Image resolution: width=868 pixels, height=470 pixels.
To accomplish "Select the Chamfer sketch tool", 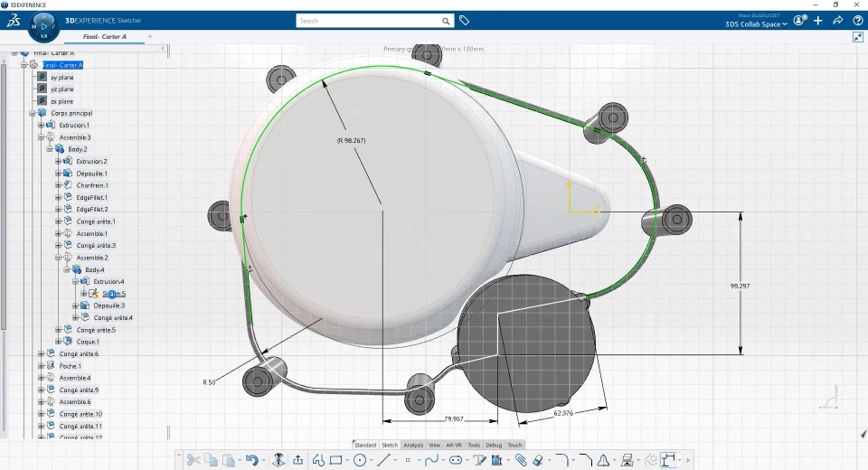I will (586, 459).
